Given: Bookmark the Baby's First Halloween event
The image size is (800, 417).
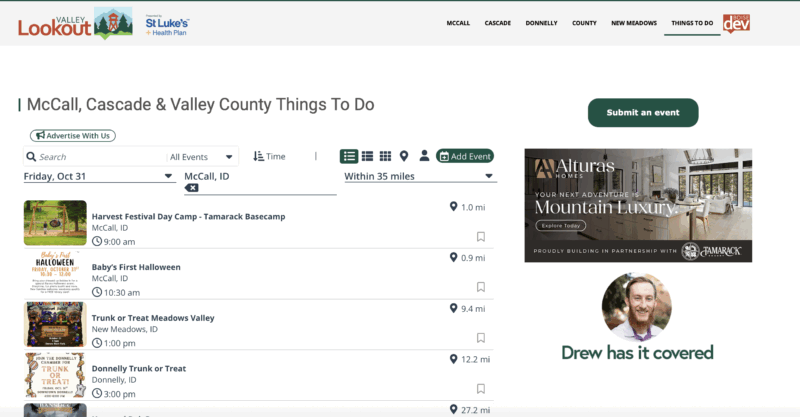Looking at the screenshot, I should 481,287.
